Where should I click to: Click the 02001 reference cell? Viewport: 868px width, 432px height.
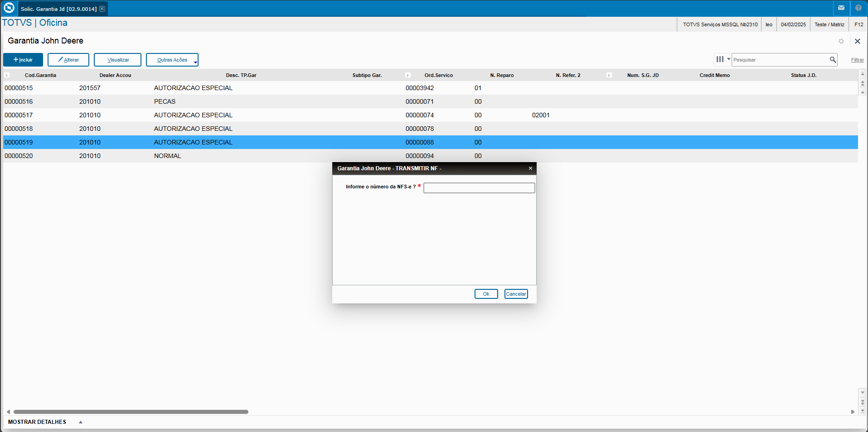coord(541,115)
